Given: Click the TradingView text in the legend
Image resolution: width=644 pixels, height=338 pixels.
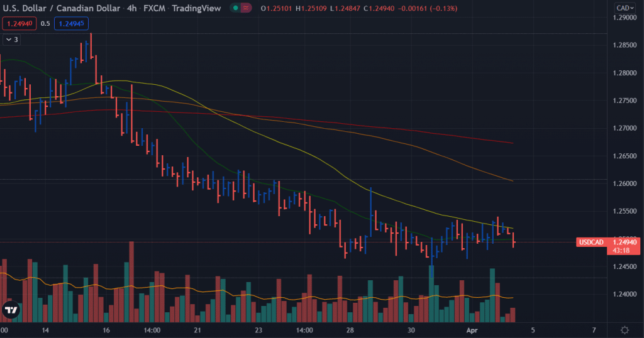Looking at the screenshot, I should (x=196, y=8).
